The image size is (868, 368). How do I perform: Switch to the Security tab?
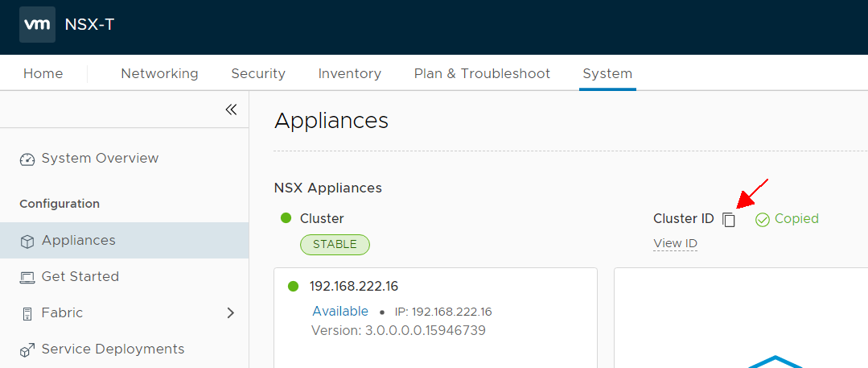tap(258, 74)
